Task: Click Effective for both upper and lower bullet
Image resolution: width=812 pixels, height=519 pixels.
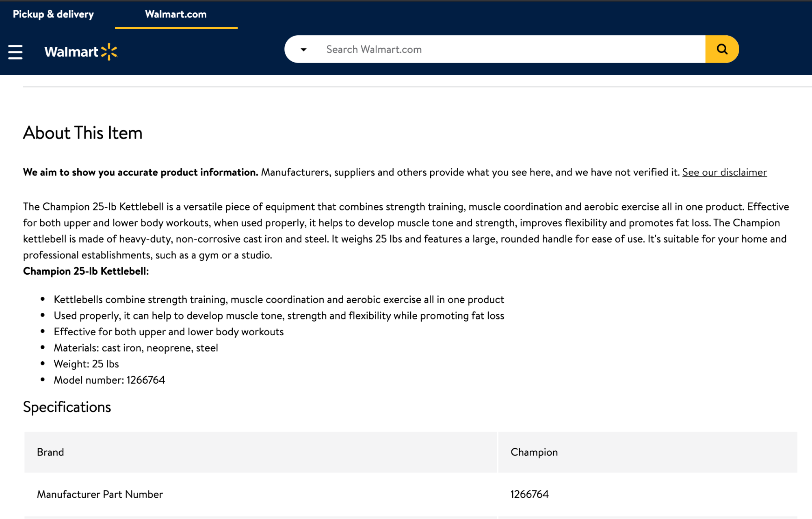Action: [169, 332]
